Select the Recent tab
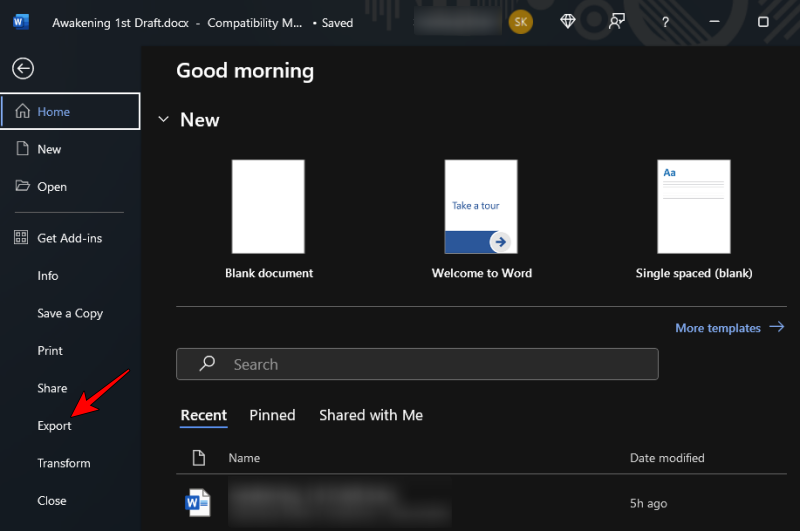Image resolution: width=800 pixels, height=531 pixels. click(x=204, y=415)
